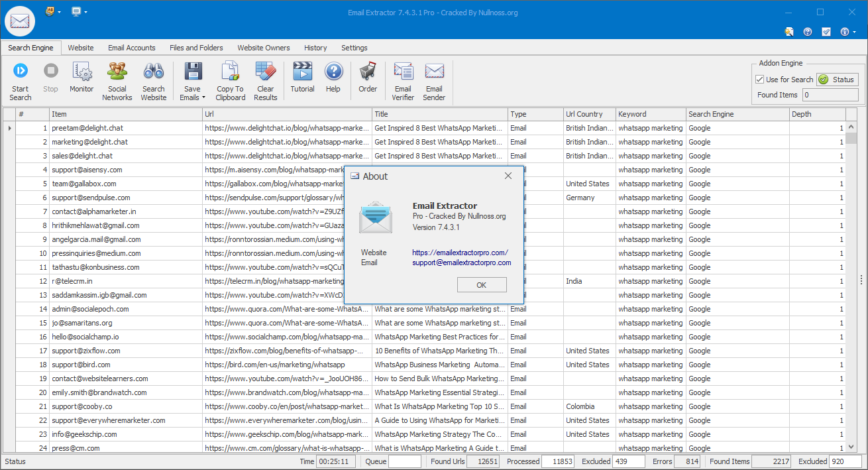Sort by the Url column header
868x470 pixels.
point(287,114)
